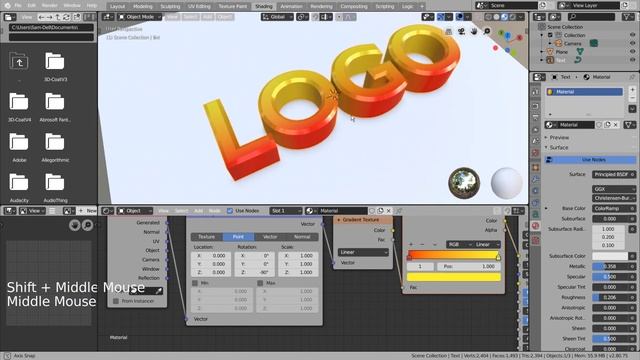This screenshot has width=640, height=360.
Task: Remove a color stop with ColorRamp minus
Action: pos(422,244)
